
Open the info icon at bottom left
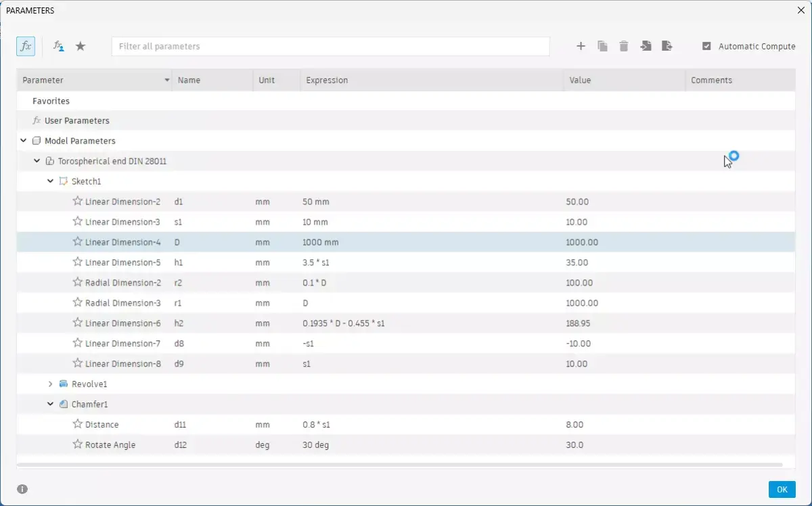(22, 489)
